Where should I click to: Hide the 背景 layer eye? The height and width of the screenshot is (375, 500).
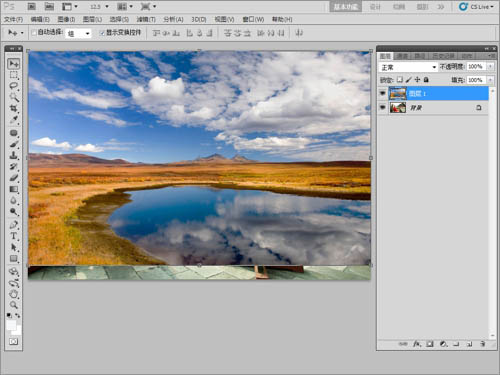pos(383,107)
